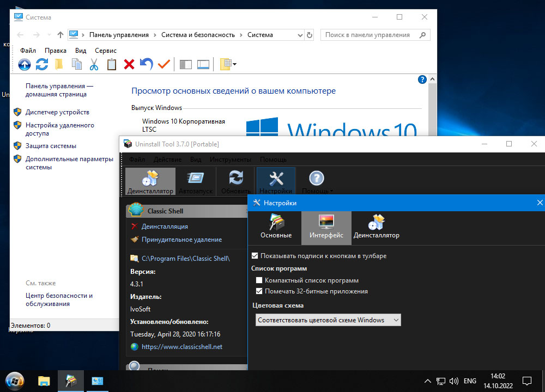Open the recent locations dropdown beside Forward arrow
545x392 pixels.
click(49, 35)
